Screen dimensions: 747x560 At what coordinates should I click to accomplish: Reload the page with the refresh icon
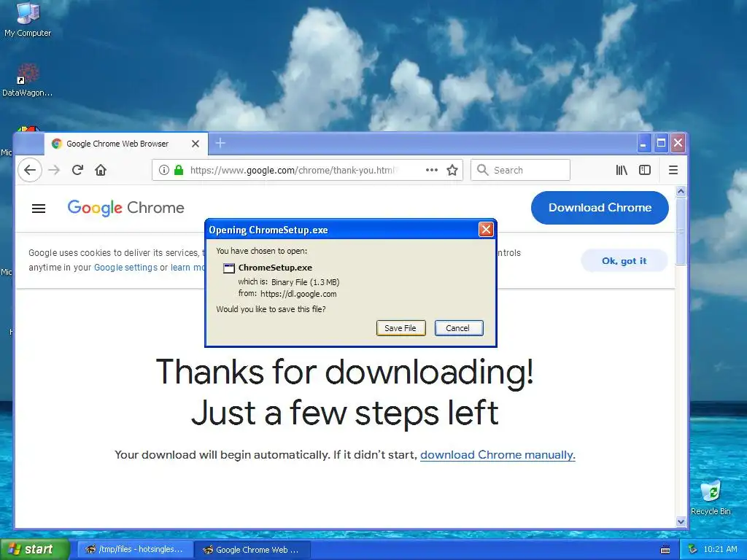click(77, 170)
